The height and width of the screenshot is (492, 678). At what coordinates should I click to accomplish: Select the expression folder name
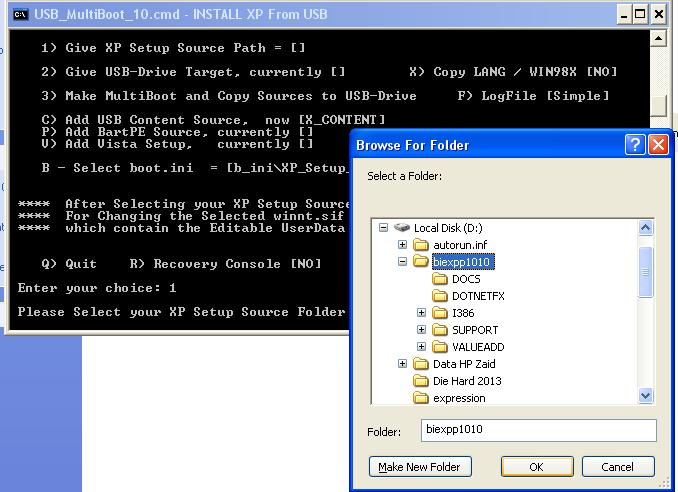(459, 398)
